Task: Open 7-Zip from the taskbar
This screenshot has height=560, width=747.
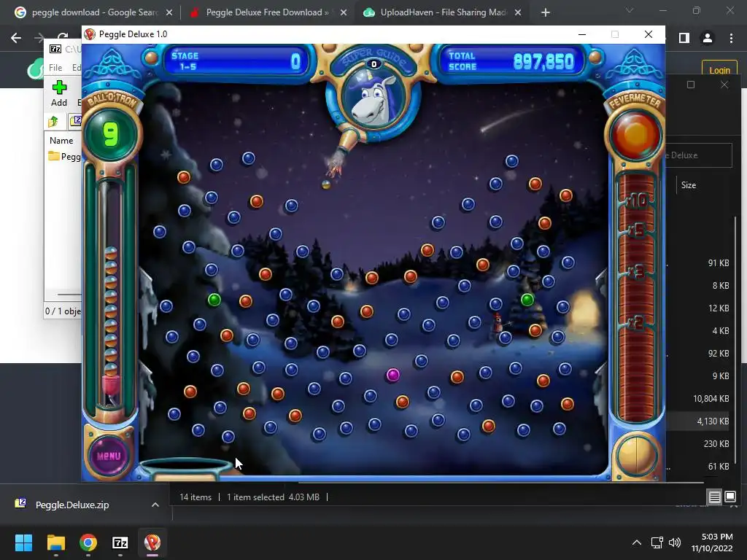Action: (x=120, y=542)
